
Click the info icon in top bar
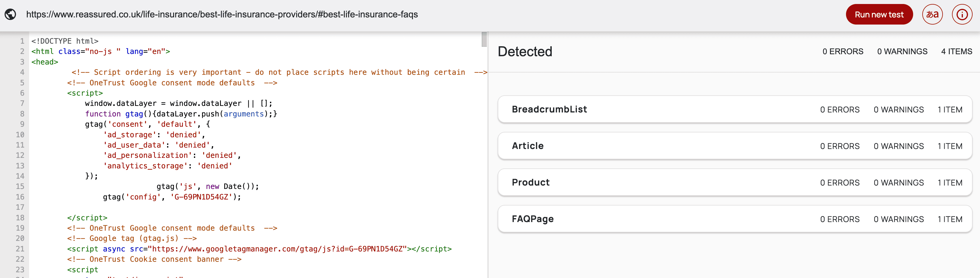(962, 15)
